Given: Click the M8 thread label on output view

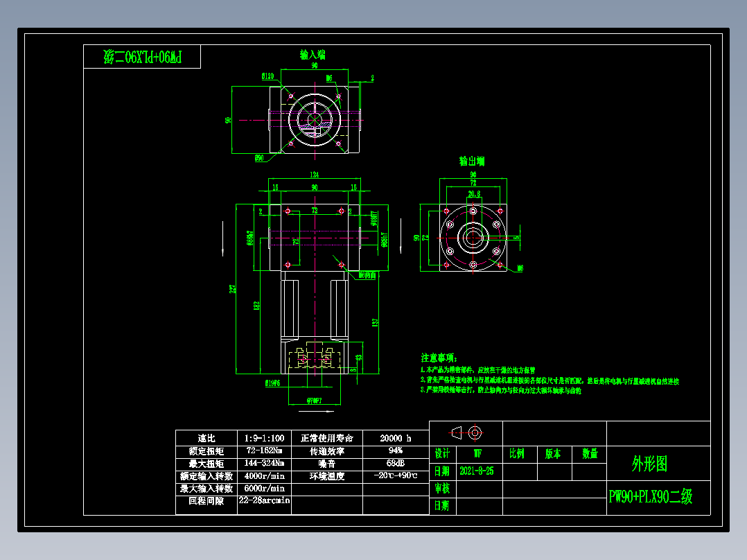Looking at the screenshot, I should 520,268.
